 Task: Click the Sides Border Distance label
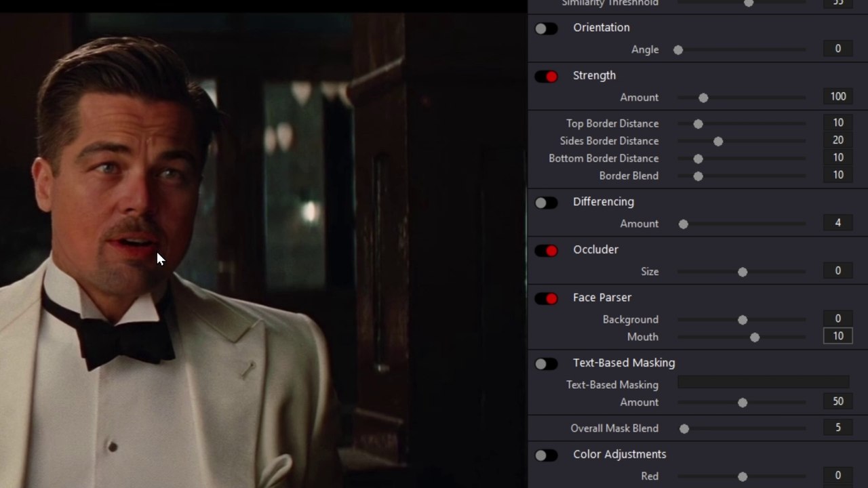pos(609,141)
